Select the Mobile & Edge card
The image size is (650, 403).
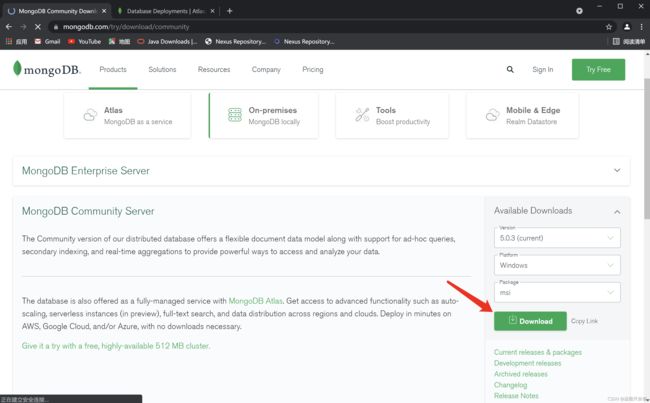tap(522, 115)
